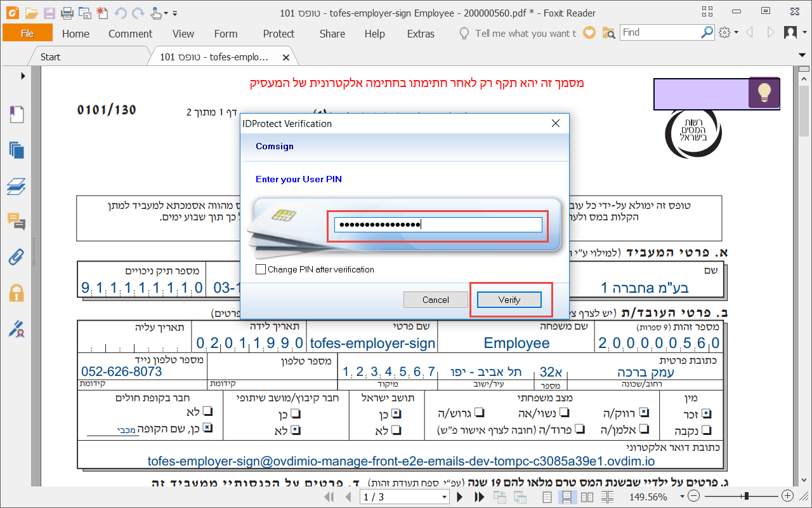Open the Protect ribbon tab
Image resolution: width=812 pixels, height=508 pixels.
[278, 34]
